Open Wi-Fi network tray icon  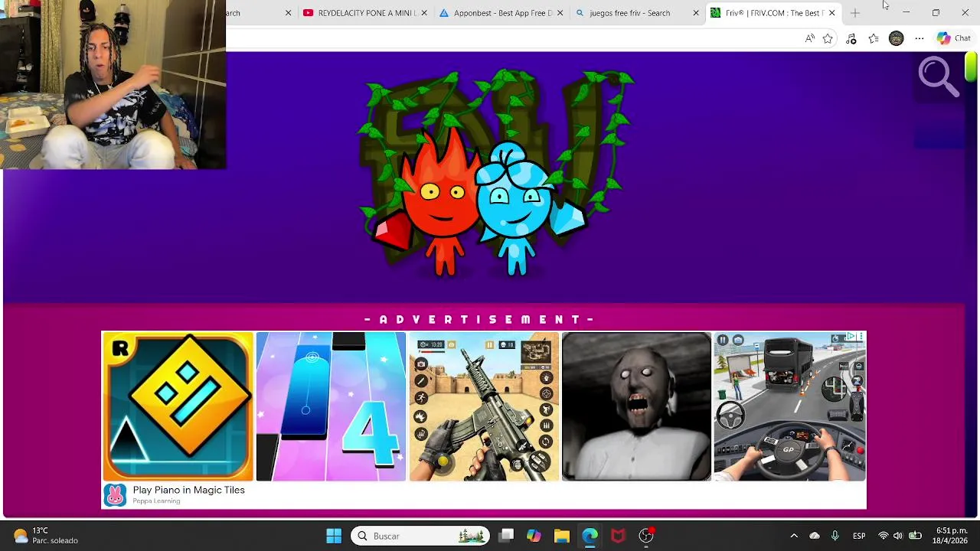[884, 536]
